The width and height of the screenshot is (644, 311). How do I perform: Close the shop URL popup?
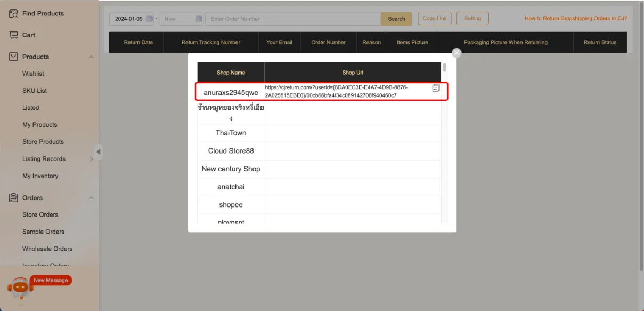point(456,53)
